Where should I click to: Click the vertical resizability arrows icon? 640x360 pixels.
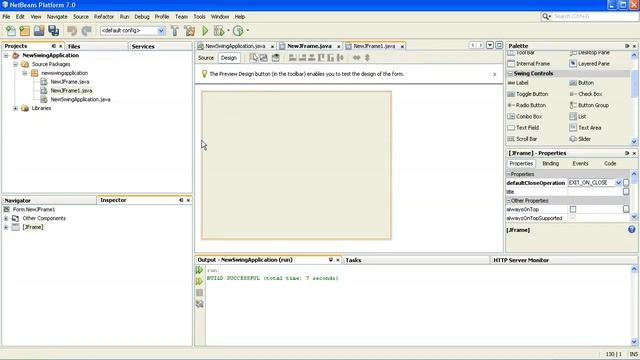367,58
